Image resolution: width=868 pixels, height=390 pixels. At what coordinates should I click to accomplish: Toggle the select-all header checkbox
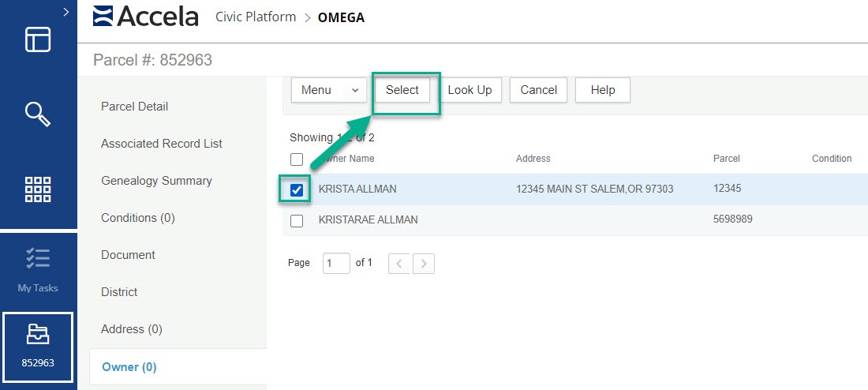pos(297,159)
